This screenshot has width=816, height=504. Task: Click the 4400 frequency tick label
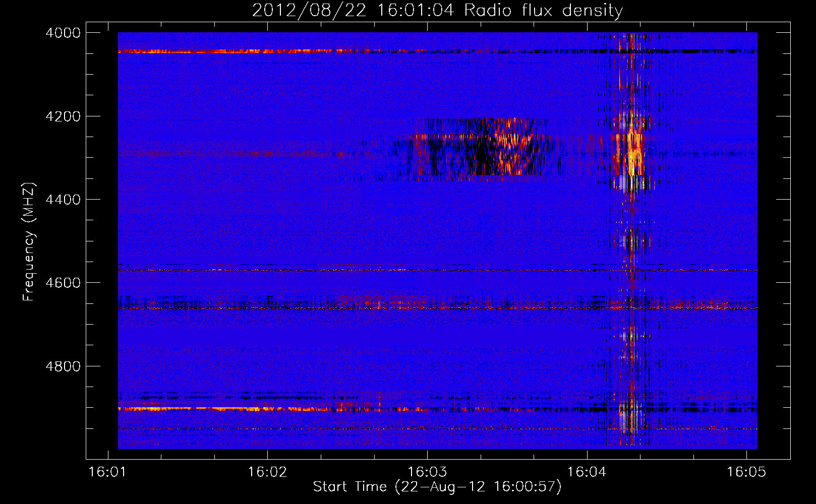click(x=63, y=200)
